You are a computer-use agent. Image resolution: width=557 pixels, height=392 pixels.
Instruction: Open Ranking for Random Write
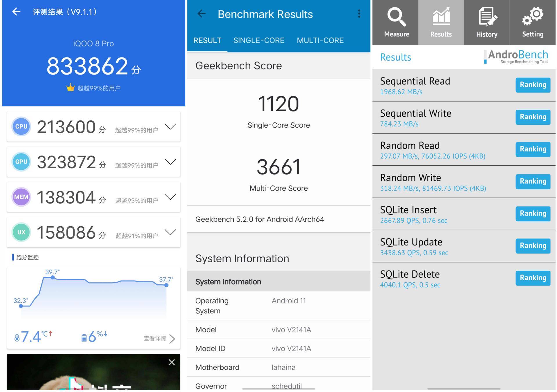coord(533,182)
